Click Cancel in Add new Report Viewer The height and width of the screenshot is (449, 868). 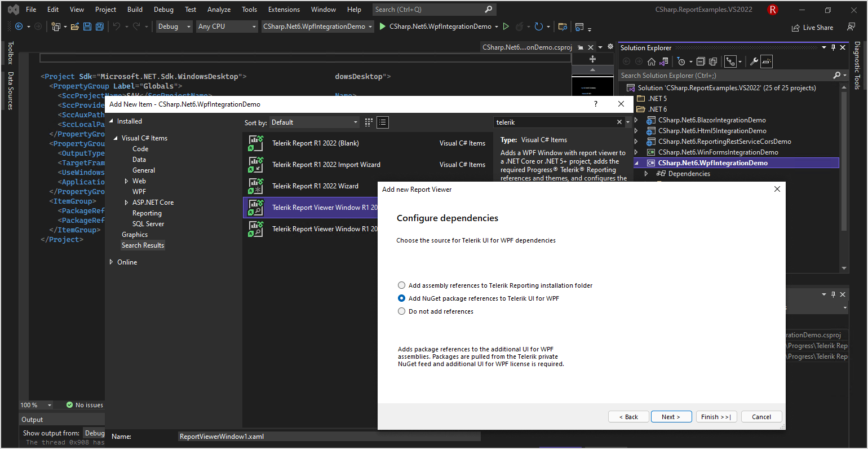(761, 417)
